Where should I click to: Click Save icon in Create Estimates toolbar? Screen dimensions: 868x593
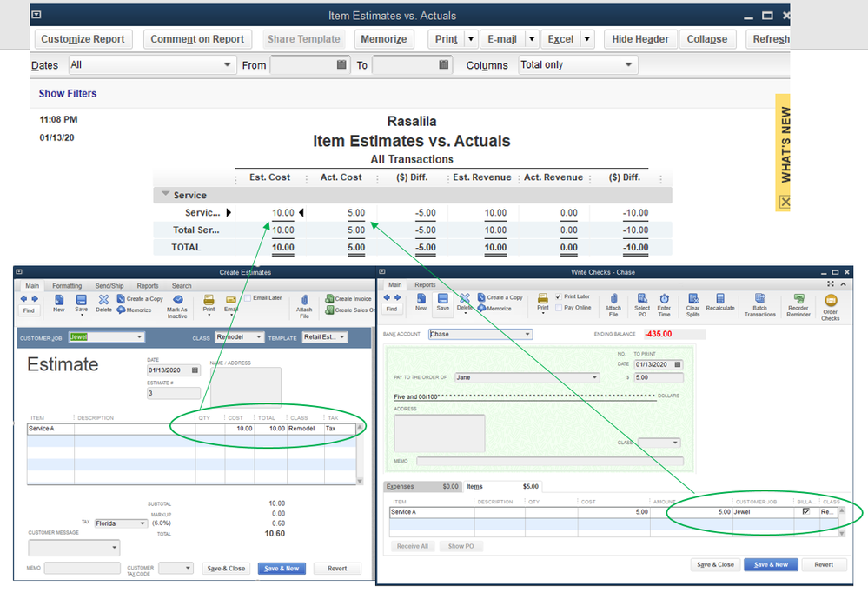[82, 300]
